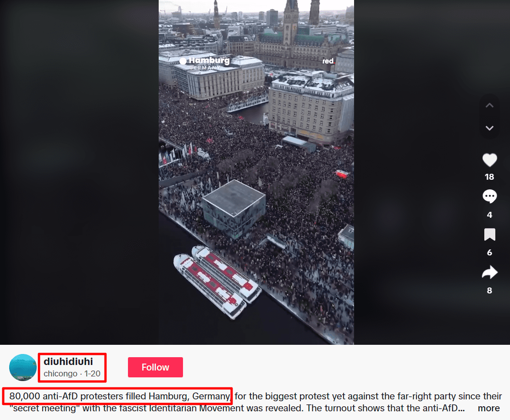Click the post date 1-20
Viewport: 510px width, 420px height.
(92, 374)
